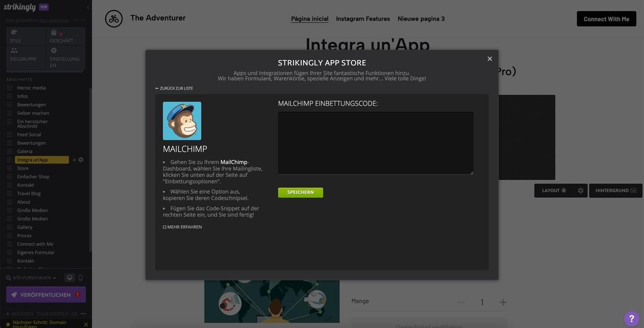This screenshot has width=644, height=328.
Task: Open the purple help question mark
Action: click(632, 319)
